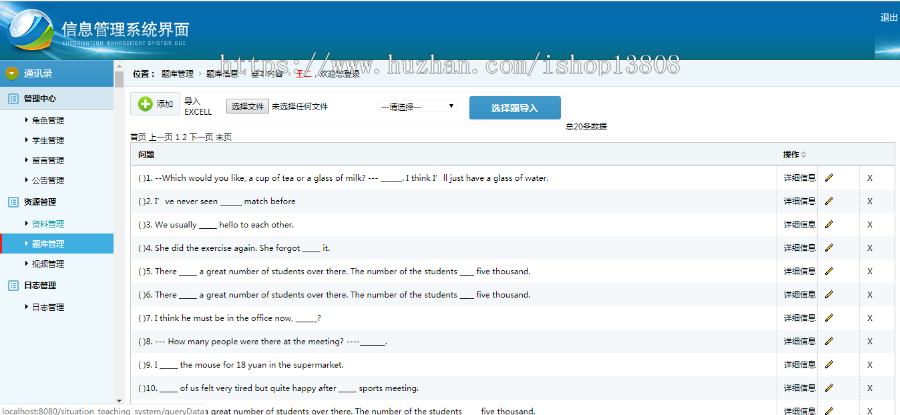Edit question 8 using its pencil icon
This screenshot has height=415, width=900.
(x=828, y=341)
